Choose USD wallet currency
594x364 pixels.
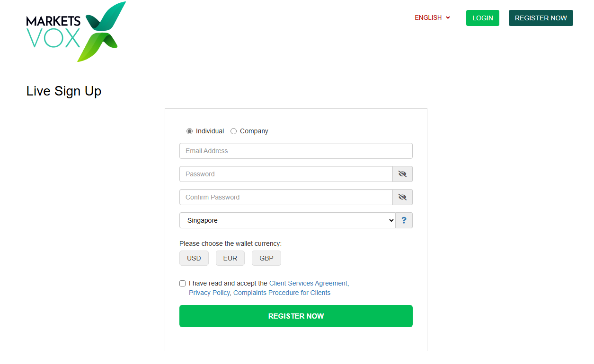pyautogui.click(x=194, y=258)
